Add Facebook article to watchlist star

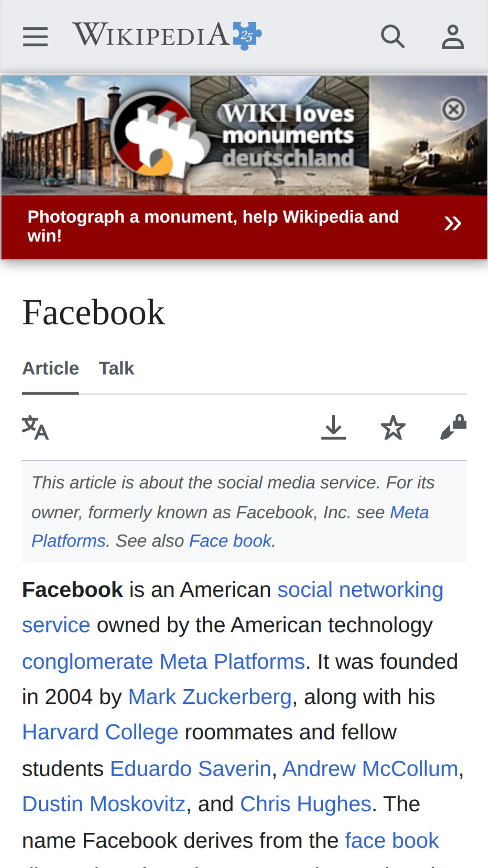(393, 427)
